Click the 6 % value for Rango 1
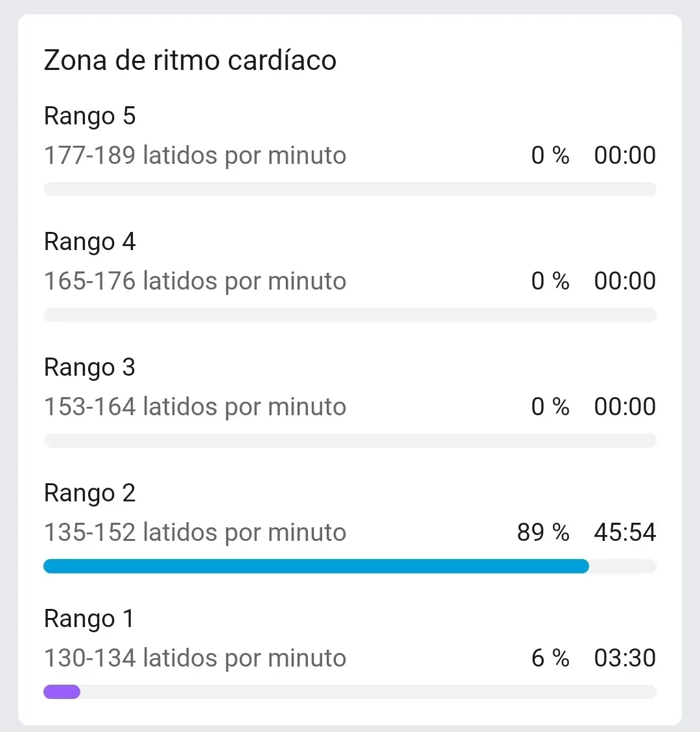 (x=550, y=658)
